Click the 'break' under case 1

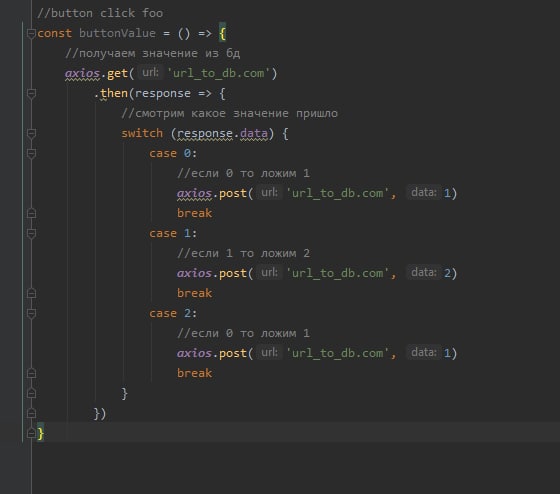tap(194, 293)
